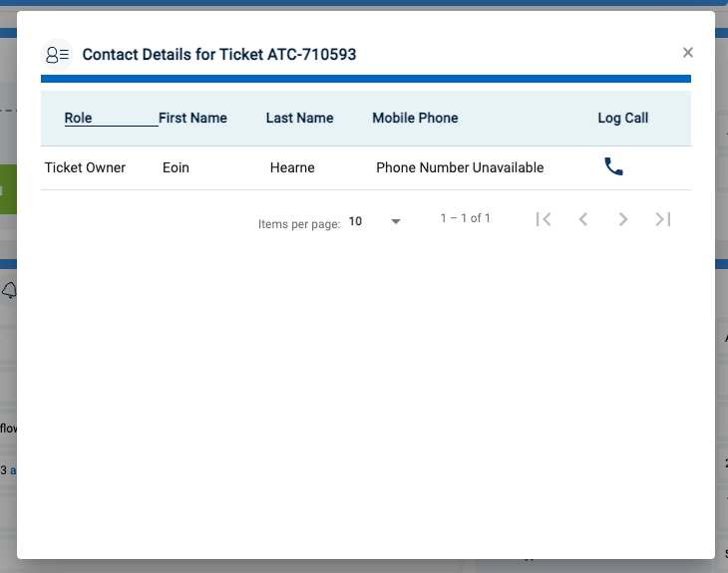This screenshot has width=728, height=573.
Task: Click the first name Eoin
Action: 176,167
